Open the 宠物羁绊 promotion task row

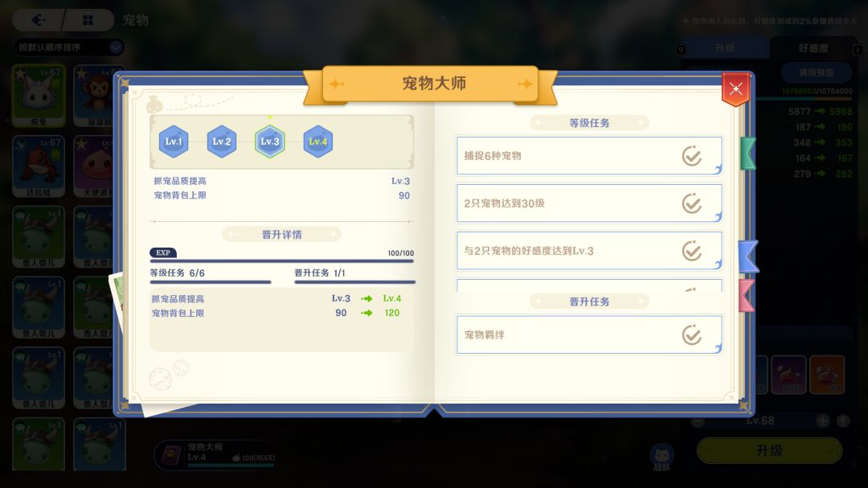pyautogui.click(x=589, y=334)
